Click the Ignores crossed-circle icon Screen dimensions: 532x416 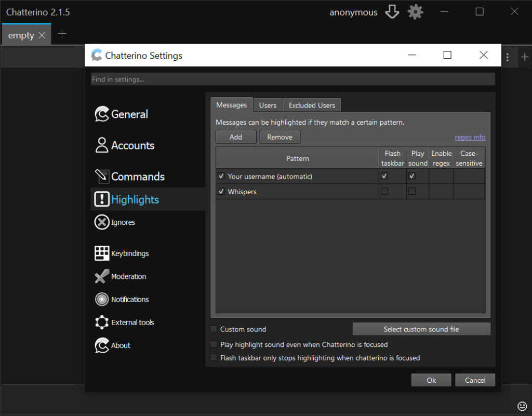[102, 222]
